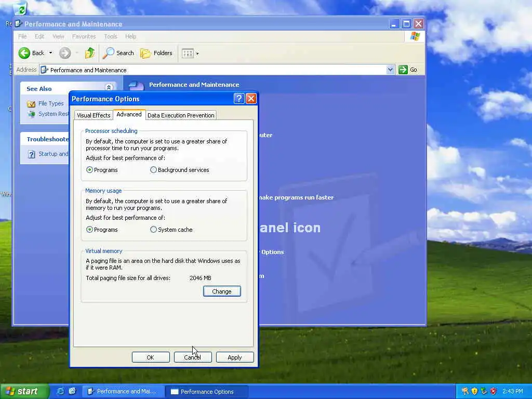Click the Help question-mark button in Performance Options
The height and width of the screenshot is (399, 532).
coord(239,99)
